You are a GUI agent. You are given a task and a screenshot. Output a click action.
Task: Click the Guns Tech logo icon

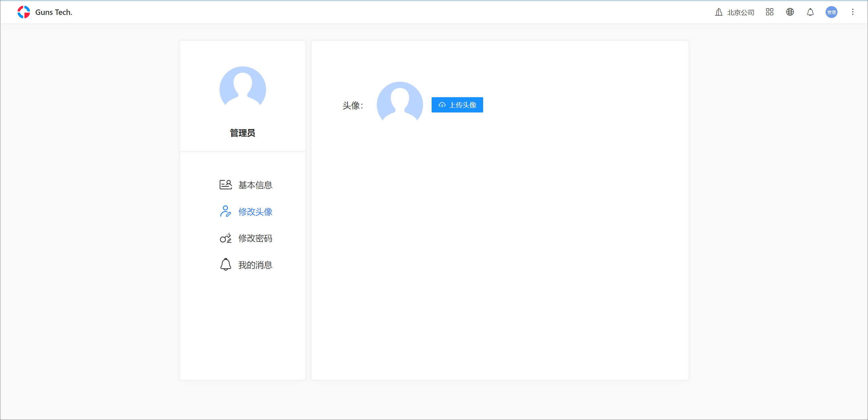coord(24,12)
